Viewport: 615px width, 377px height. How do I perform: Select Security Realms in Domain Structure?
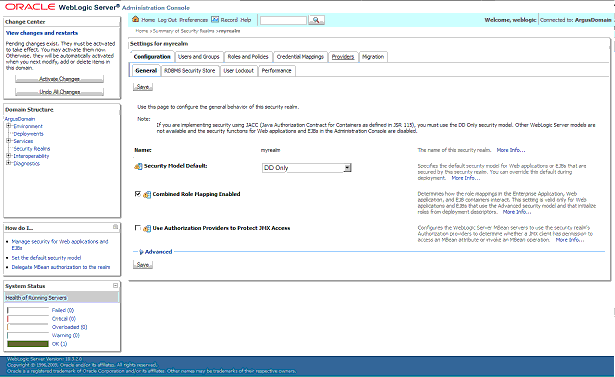pyautogui.click(x=32, y=149)
